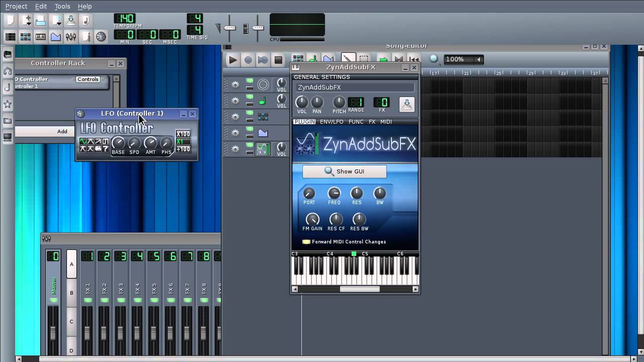Click the master volume slider in the main toolbar

[x=230, y=28]
